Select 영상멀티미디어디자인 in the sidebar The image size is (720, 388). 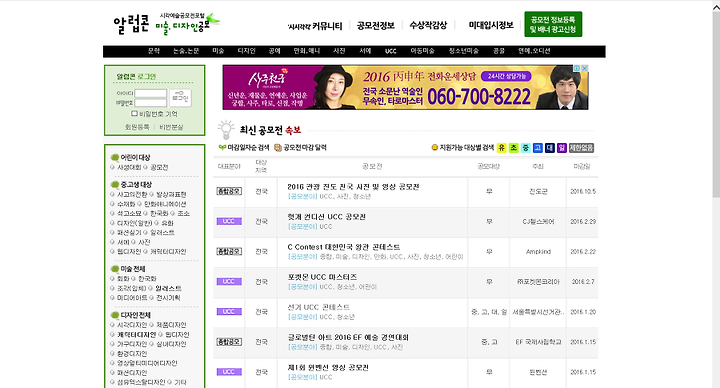pos(147,363)
